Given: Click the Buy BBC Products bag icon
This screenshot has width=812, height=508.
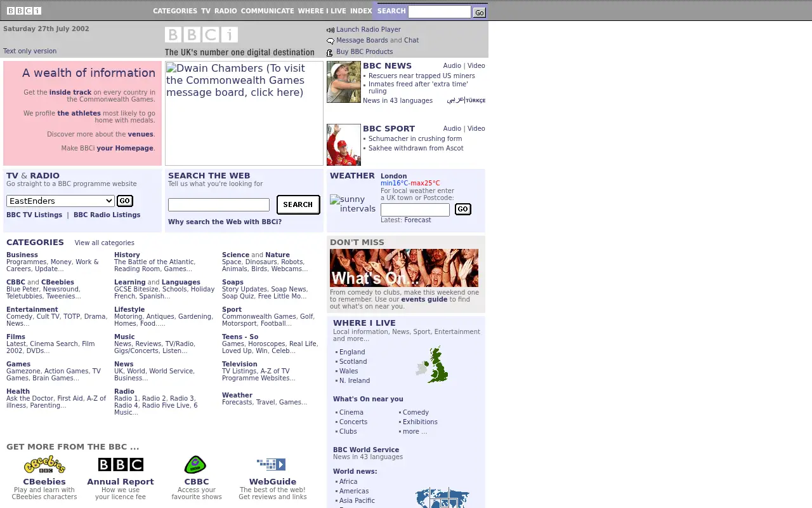Looking at the screenshot, I should 330,52.
